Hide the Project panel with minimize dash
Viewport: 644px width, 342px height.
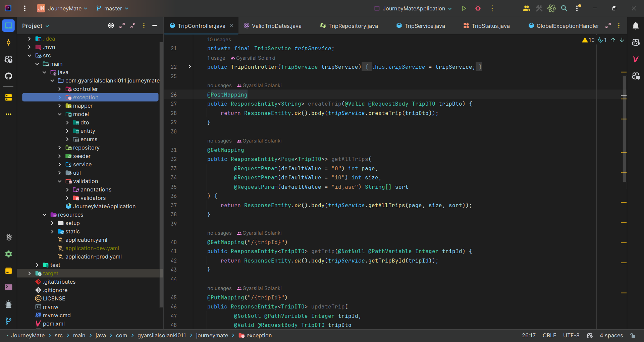(x=155, y=26)
